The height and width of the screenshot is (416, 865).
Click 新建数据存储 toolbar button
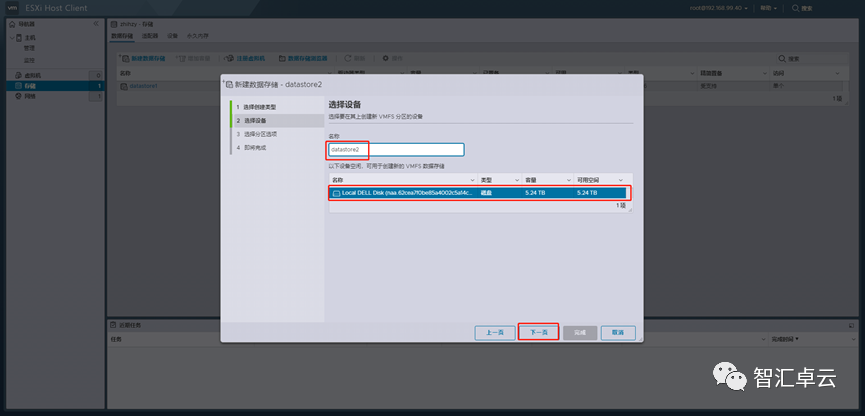coord(143,58)
